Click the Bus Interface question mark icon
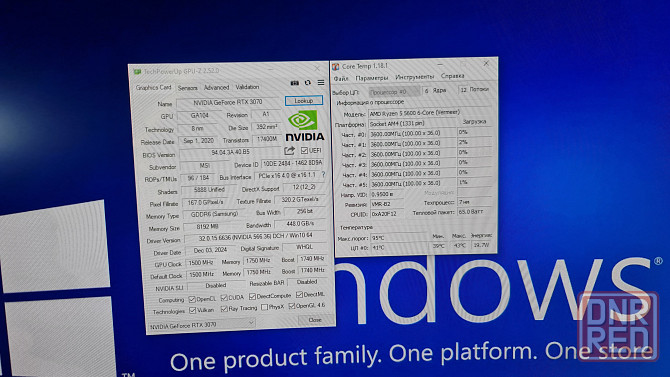 tap(323, 174)
